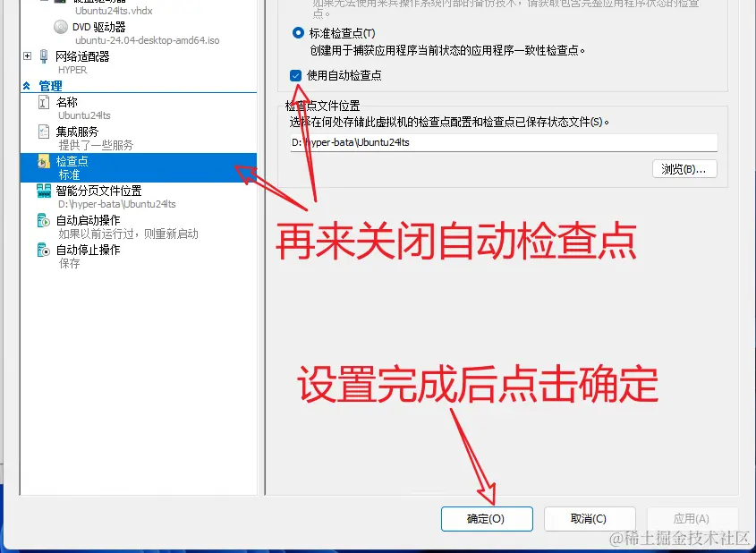Open the Integration Services (集成服务) icon
756x553 pixels.
click(44, 132)
